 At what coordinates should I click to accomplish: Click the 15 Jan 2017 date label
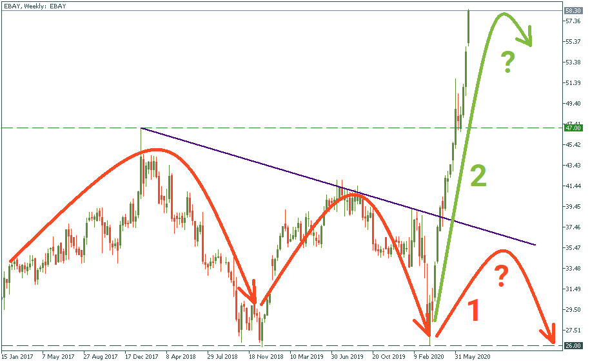tap(17, 355)
